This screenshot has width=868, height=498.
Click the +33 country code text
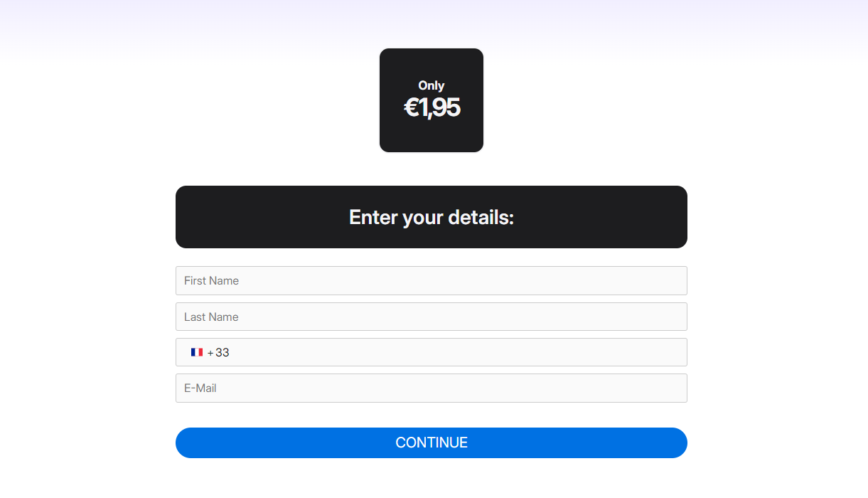218,352
